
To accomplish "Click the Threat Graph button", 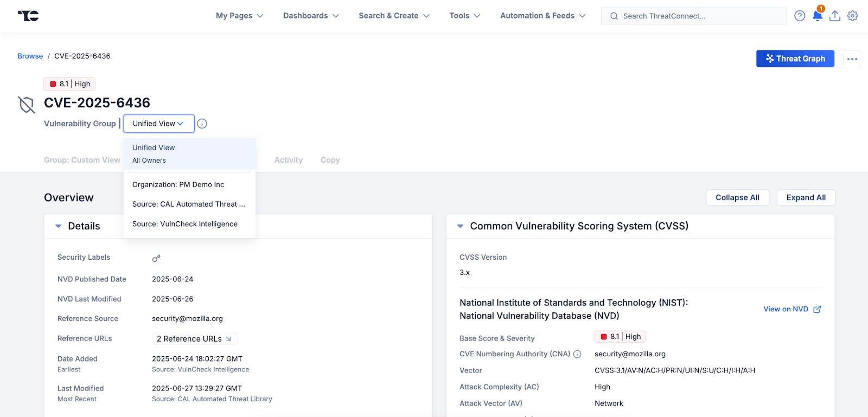I will pyautogui.click(x=795, y=59).
